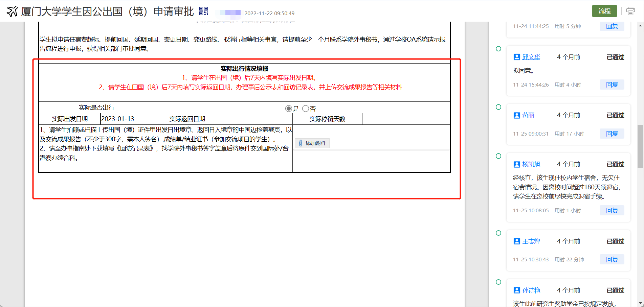Click user avatar icon beside 王志煌
Image resolution: width=644 pixels, height=307 pixels.
pos(517,241)
